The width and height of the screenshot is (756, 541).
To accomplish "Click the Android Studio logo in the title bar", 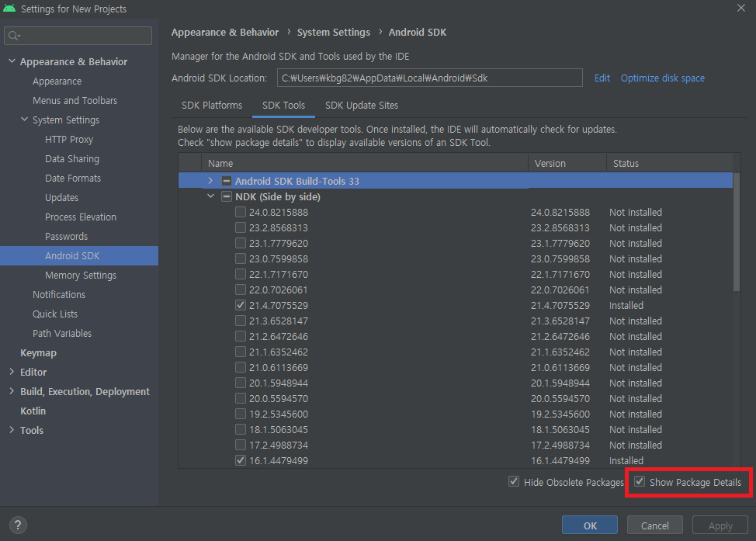I will click(9, 9).
